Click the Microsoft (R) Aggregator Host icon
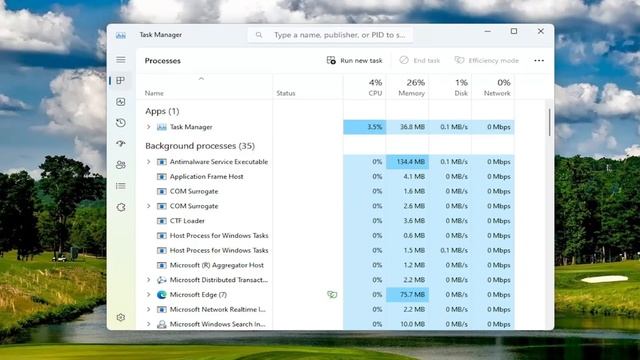 click(162, 265)
